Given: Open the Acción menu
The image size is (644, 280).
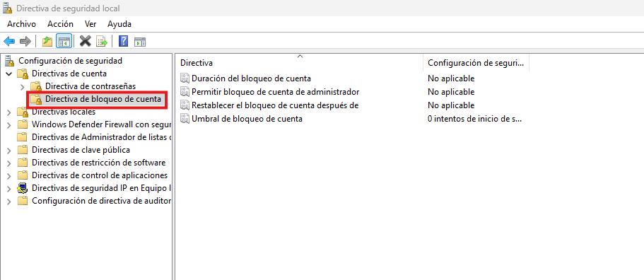Looking at the screenshot, I should [60, 24].
